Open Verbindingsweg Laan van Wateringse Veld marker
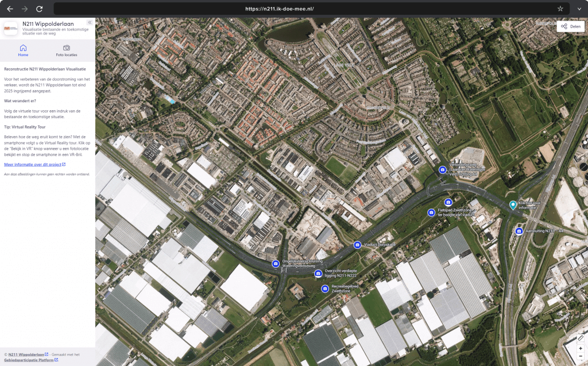The width and height of the screenshot is (588, 366). (x=442, y=170)
